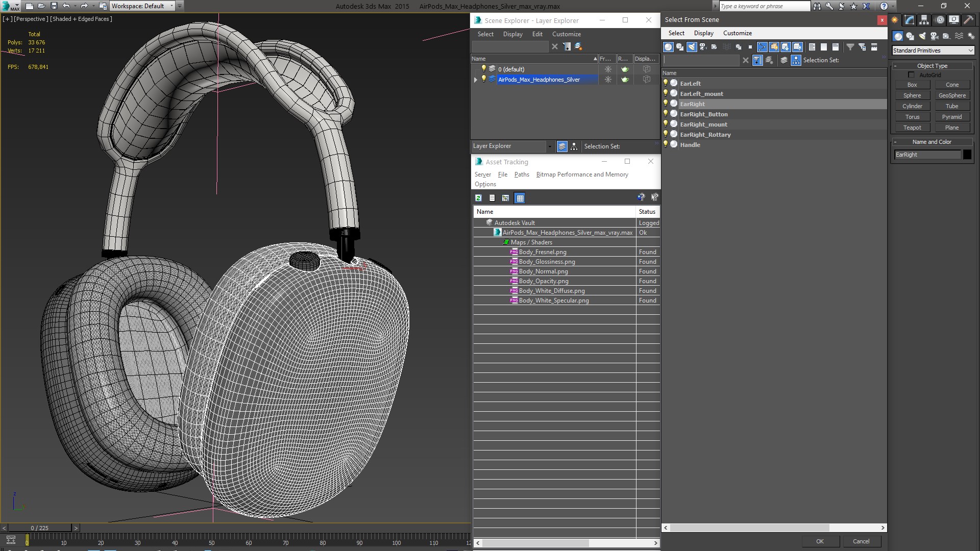Viewport: 980px width, 551px height.
Task: Click the Help question mark icon
Action: [x=884, y=6]
